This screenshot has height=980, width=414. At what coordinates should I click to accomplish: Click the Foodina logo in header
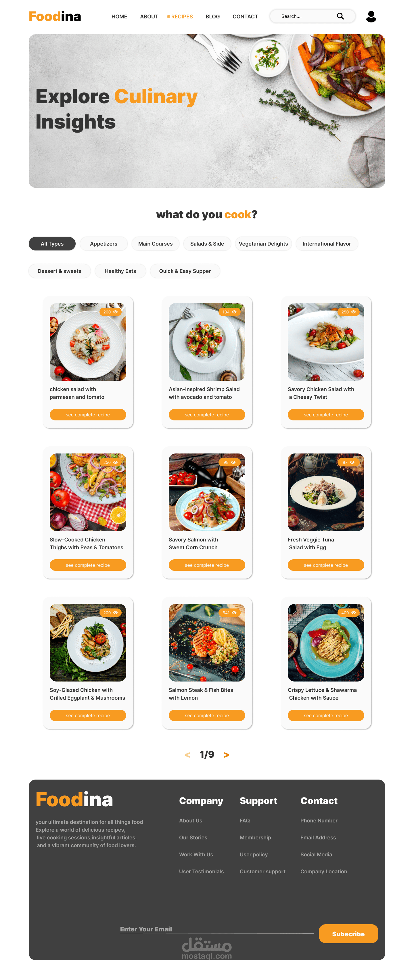point(55,16)
